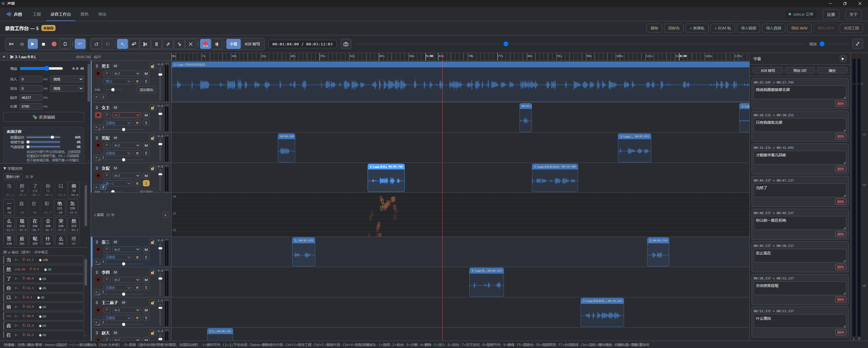Jump to the start with the rewind button
Screen dimensions: 868x348
(x=11, y=44)
